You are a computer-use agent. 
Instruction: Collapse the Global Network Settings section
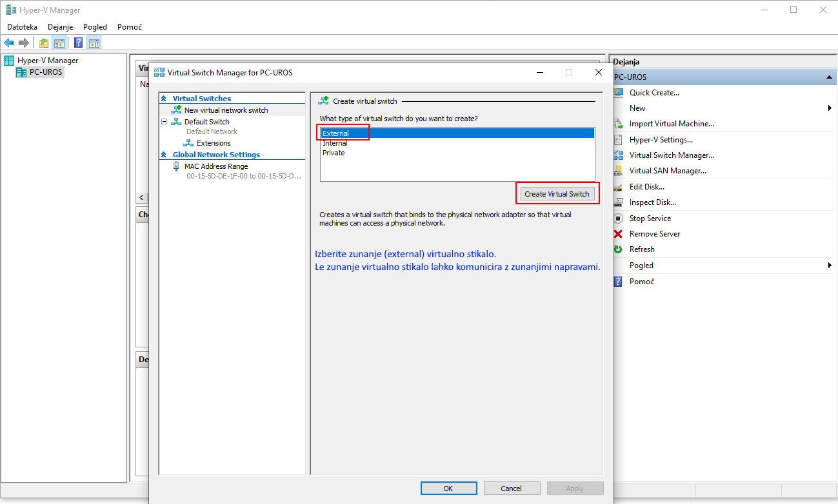point(164,155)
